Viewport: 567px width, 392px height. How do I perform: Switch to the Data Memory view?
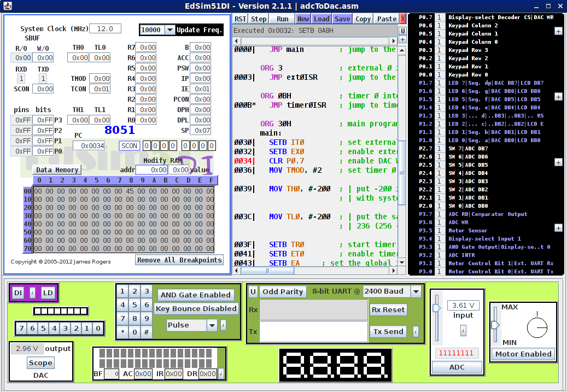point(56,169)
